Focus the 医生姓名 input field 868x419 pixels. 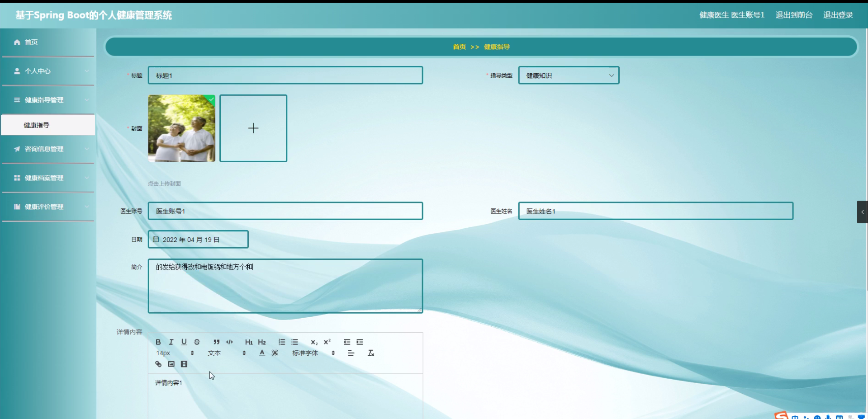[656, 211]
